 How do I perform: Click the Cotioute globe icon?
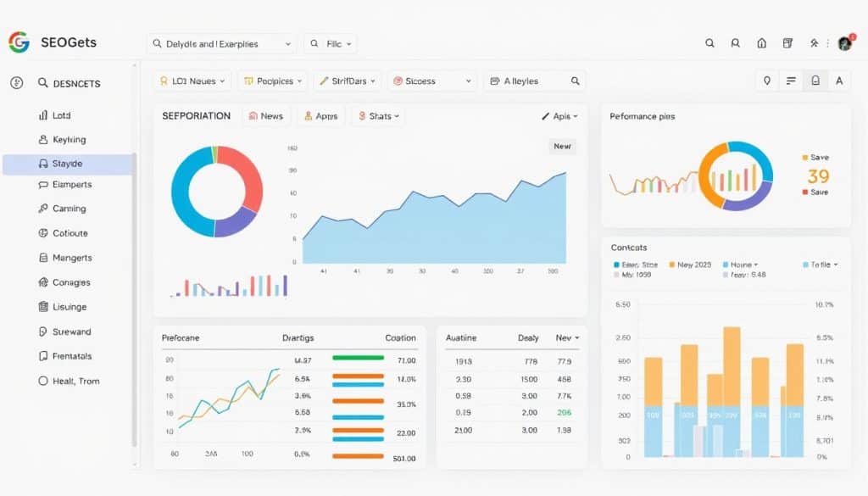pyautogui.click(x=43, y=233)
